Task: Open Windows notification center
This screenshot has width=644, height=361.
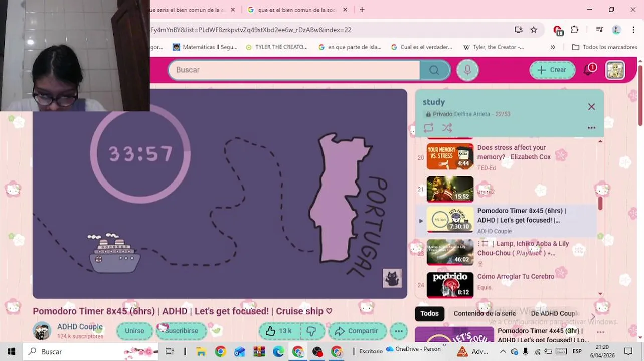Action: (x=628, y=351)
